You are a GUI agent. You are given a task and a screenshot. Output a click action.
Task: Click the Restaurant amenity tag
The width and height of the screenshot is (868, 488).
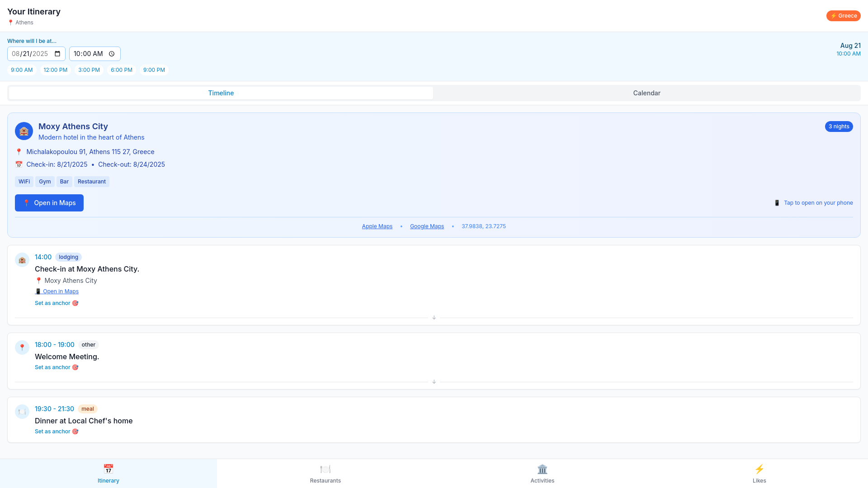(x=92, y=182)
